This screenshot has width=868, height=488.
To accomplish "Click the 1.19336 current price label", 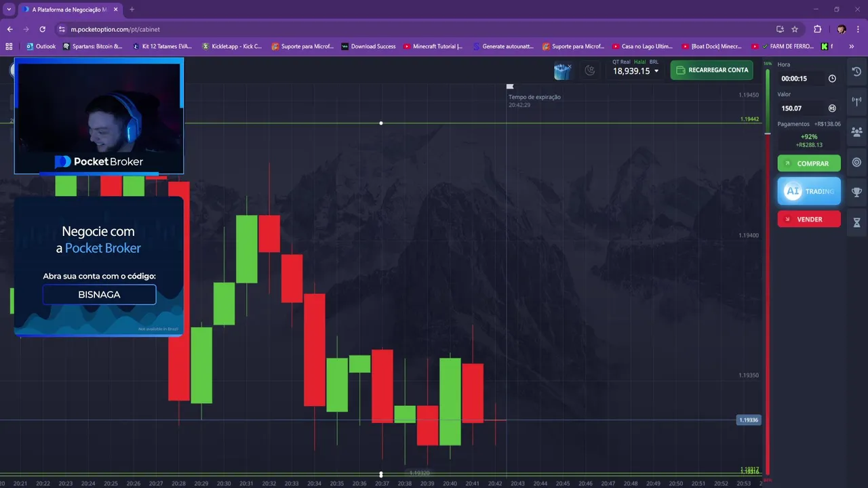I will coord(749,420).
